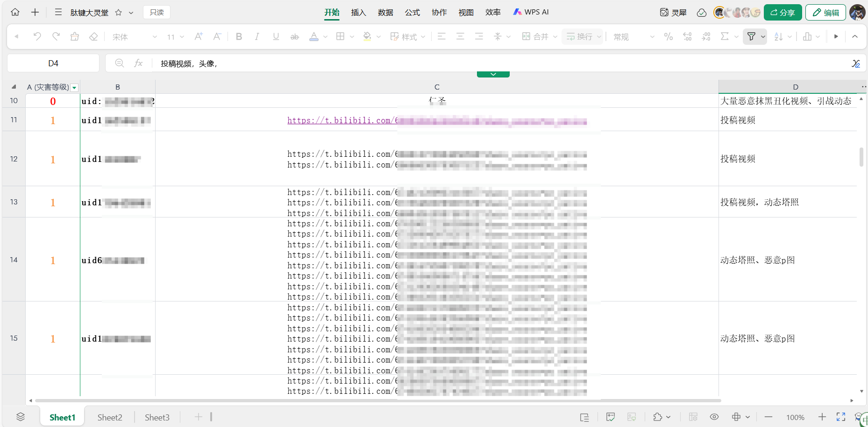
Task: Collapse the ribbon toolbar with up chevron
Action: click(854, 36)
